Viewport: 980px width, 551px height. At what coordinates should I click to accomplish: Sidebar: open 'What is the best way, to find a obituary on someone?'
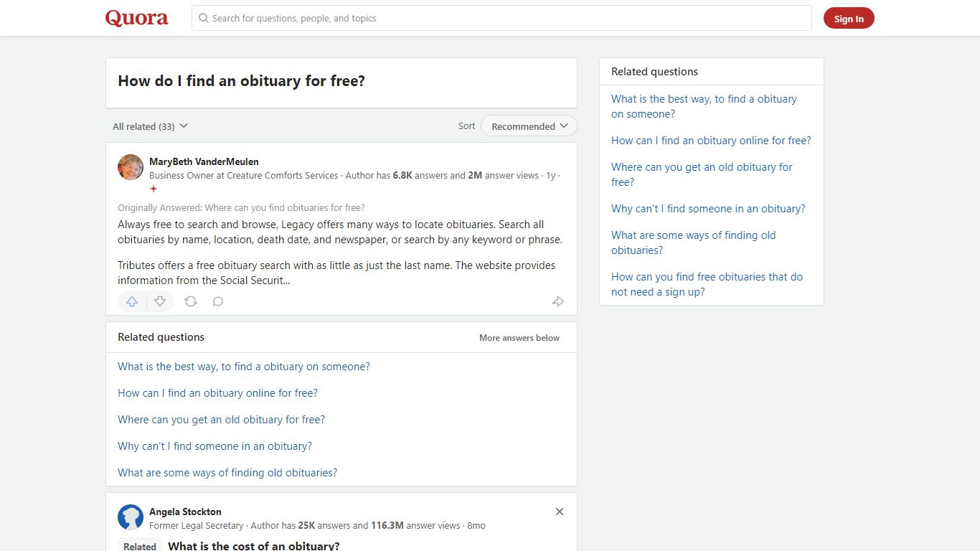[x=704, y=106]
